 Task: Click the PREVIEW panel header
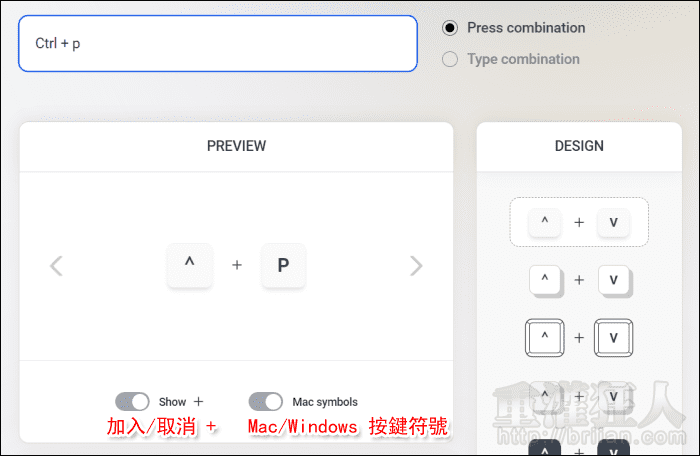236,146
